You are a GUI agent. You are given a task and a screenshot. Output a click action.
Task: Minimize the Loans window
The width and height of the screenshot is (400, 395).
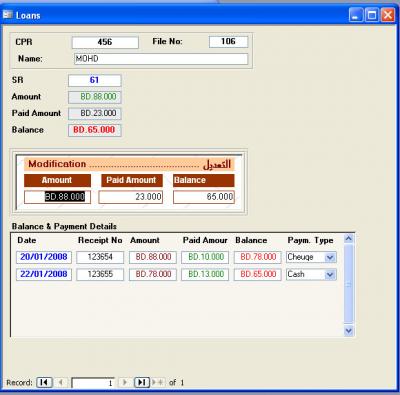[356, 15]
